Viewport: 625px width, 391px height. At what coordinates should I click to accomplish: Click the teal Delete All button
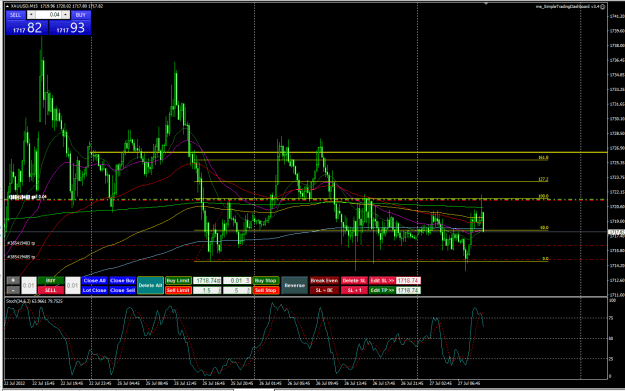pyautogui.click(x=150, y=285)
